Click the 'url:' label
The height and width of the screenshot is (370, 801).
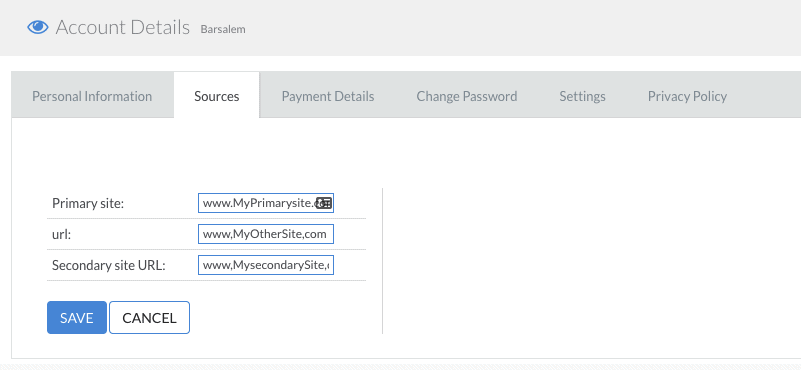click(x=60, y=235)
